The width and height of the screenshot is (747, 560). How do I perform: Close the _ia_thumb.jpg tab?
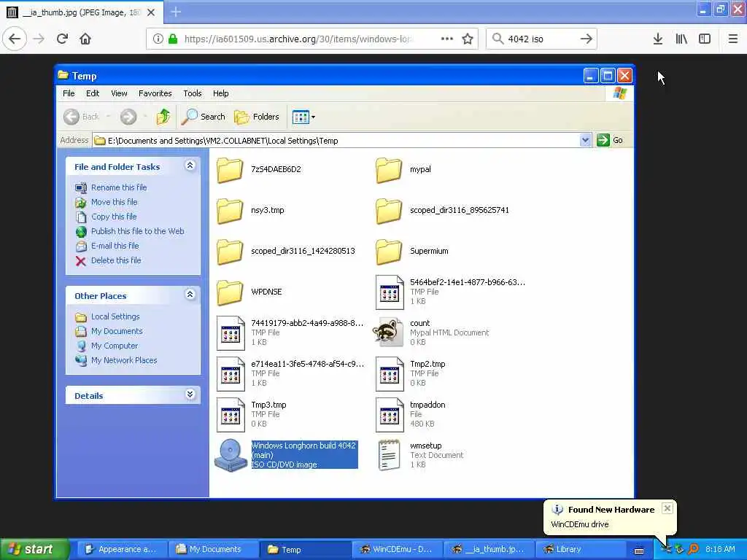tap(150, 12)
